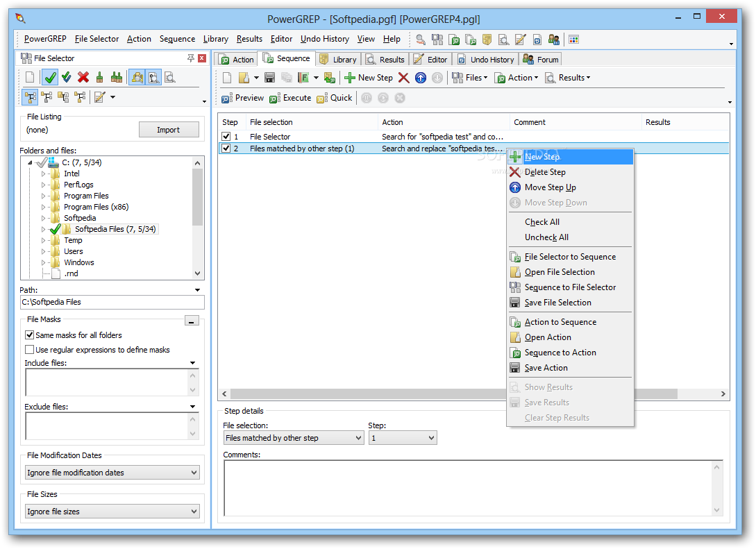Open File Selector panel from main toolbar icon
The image size is (756, 549).
[x=437, y=40]
